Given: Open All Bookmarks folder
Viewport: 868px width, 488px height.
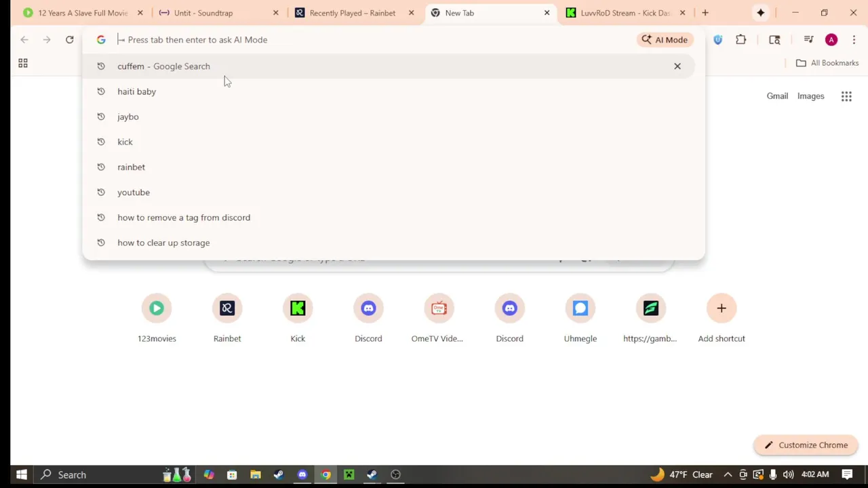Looking at the screenshot, I should click(827, 63).
